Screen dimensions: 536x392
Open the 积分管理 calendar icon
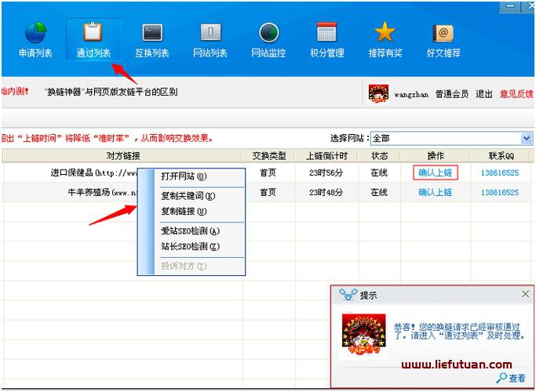(326, 32)
